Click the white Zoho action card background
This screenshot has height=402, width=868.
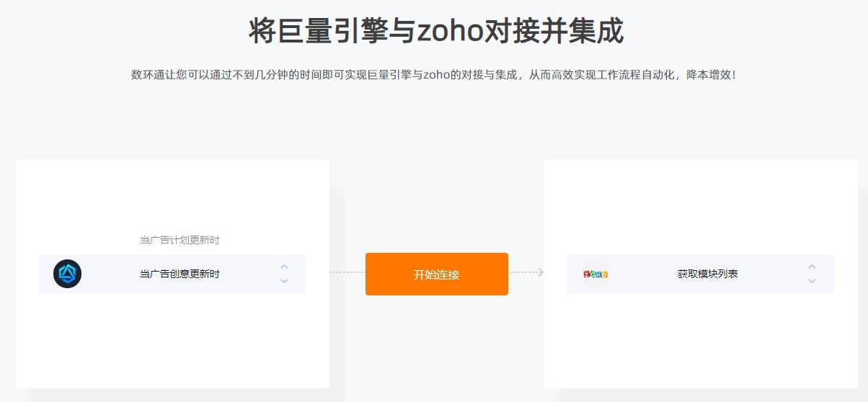pyautogui.click(x=701, y=339)
